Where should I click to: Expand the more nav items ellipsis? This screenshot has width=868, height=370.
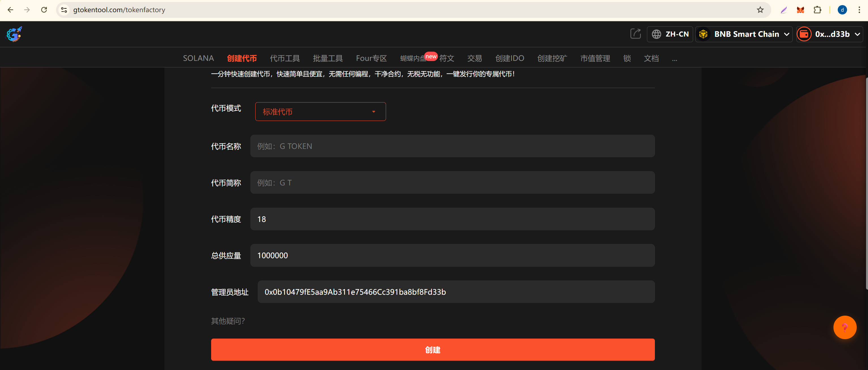click(x=674, y=59)
